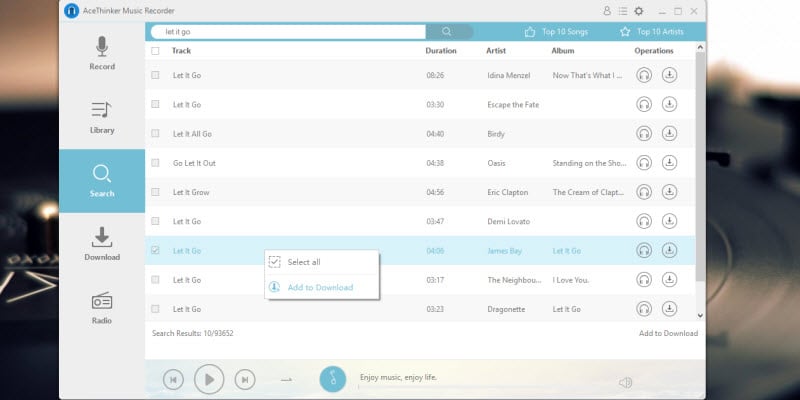Check the Go Let It Out checkbox
Image resolution: width=800 pixels, height=400 pixels.
pos(155,163)
